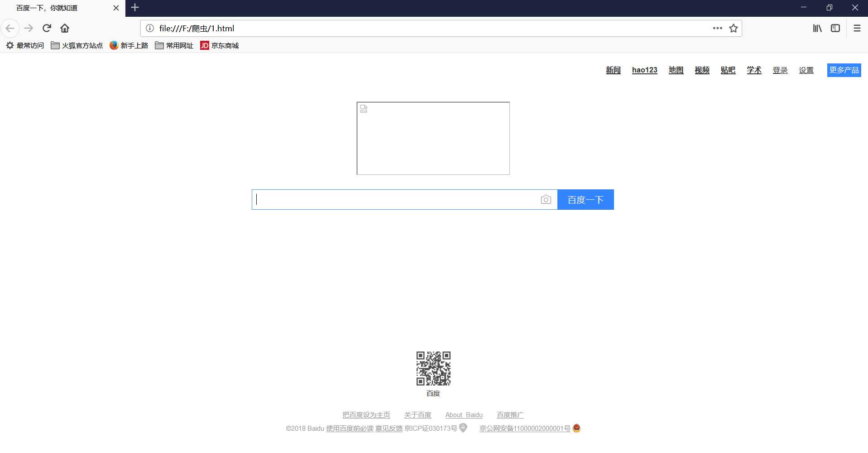Viewport: 868px width, 453px height.
Task: Click the forward navigation arrow
Action: [x=29, y=28]
